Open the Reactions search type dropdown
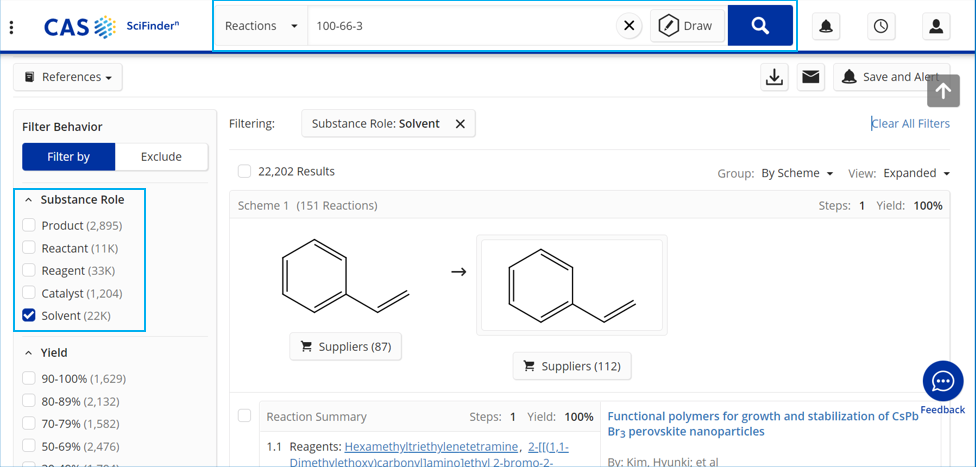The image size is (976, 467). (261, 26)
